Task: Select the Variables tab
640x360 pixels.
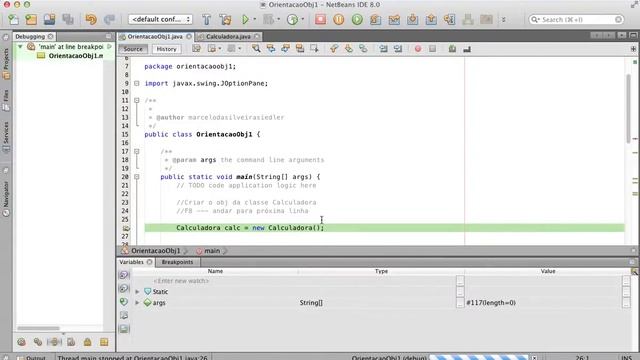Action: pyautogui.click(x=131, y=262)
